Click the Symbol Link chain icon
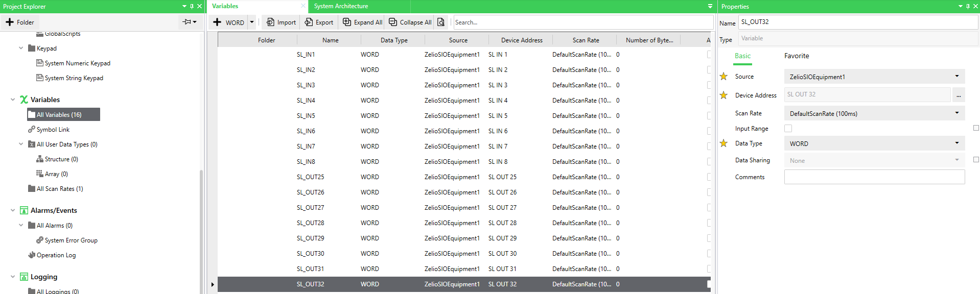The width and height of the screenshot is (980, 294). tap(32, 129)
